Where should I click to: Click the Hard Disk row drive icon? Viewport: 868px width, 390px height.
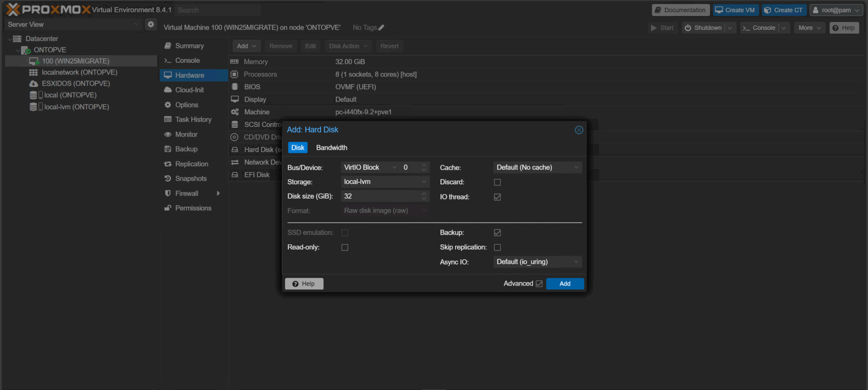[235, 150]
